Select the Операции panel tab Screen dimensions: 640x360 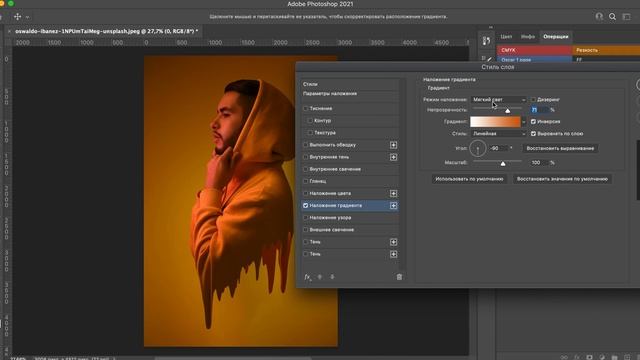(556, 37)
